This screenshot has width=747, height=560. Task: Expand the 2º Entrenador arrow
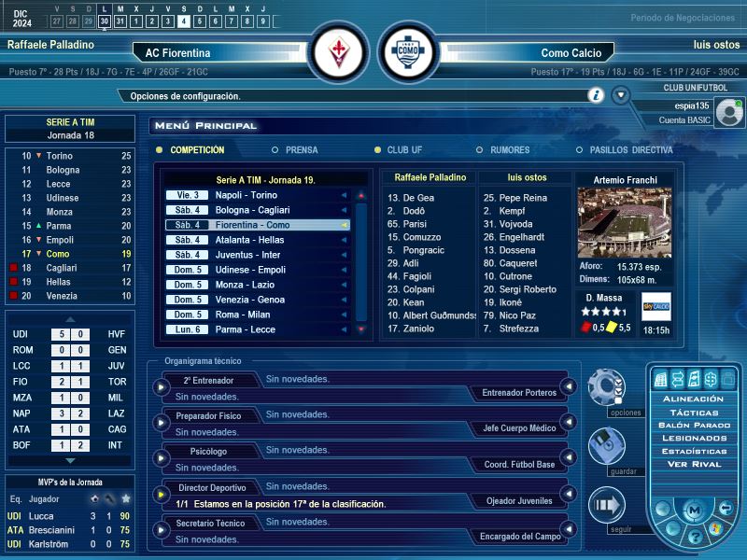click(x=162, y=385)
